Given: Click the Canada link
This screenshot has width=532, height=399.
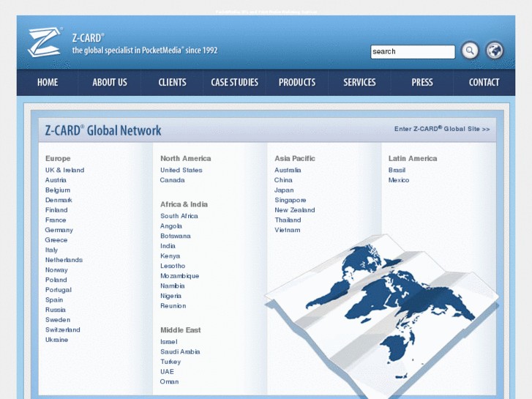Looking at the screenshot, I should coord(173,180).
